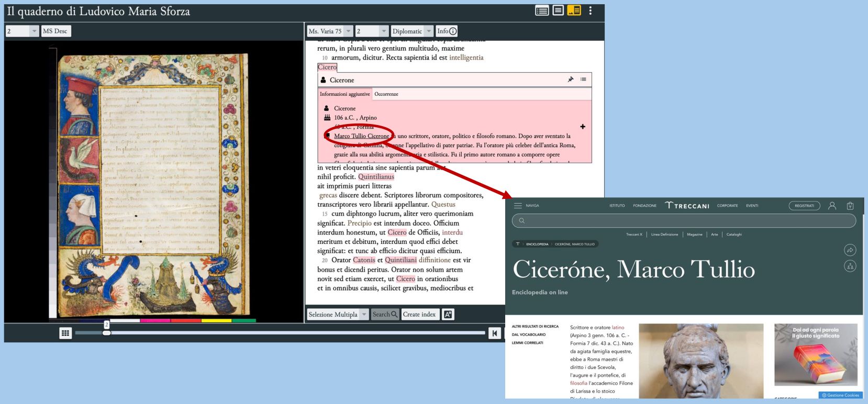Open the Ms. Varia 75 dropdown
The height and width of the screenshot is (404, 868).
(x=330, y=31)
